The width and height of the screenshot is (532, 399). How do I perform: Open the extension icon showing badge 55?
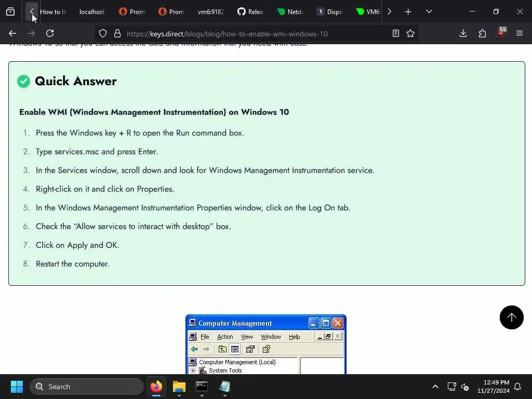[x=501, y=33]
